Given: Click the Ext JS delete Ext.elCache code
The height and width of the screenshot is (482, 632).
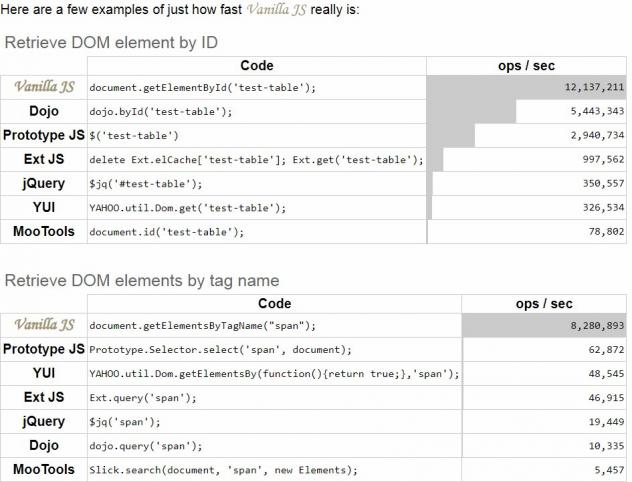Looking at the screenshot, I should (256, 160).
